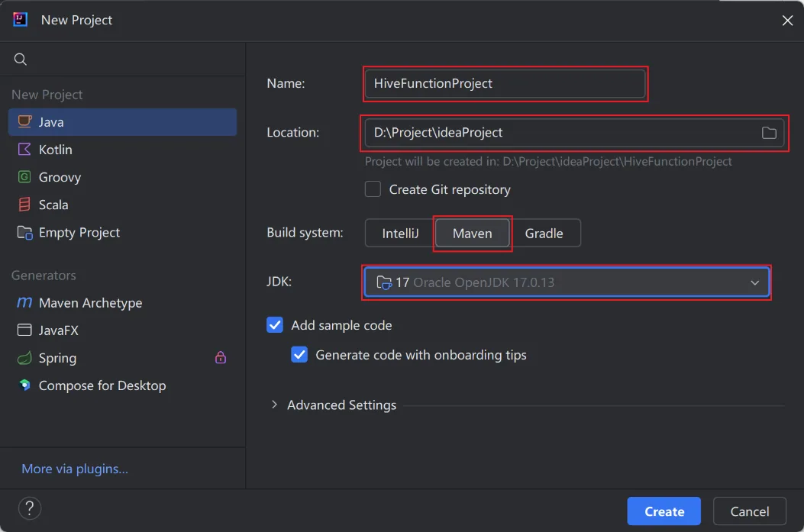Click the Scala icon in sidebar
Image resolution: width=804 pixels, height=532 pixels.
[24, 205]
